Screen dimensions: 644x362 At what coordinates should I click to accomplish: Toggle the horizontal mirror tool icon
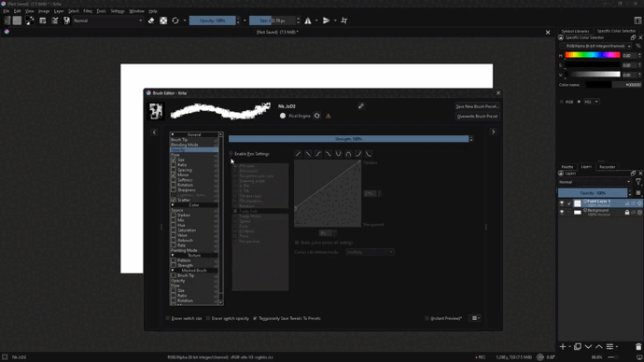click(x=308, y=21)
